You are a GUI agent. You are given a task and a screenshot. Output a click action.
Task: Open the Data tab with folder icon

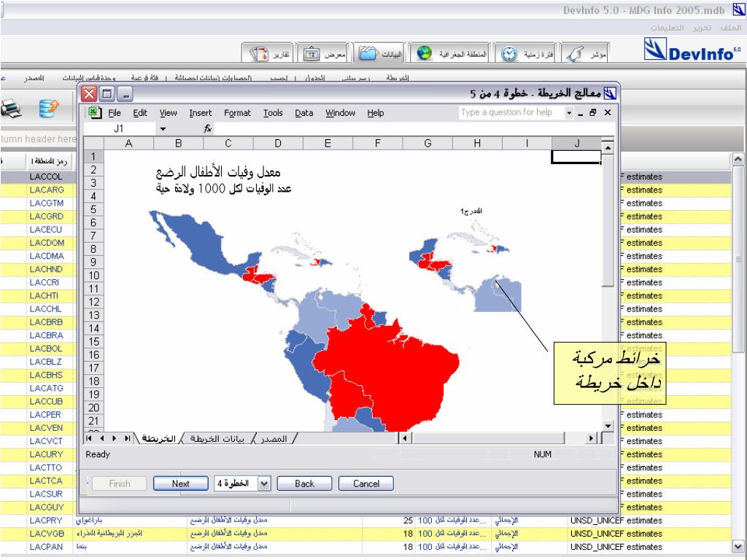tap(379, 54)
